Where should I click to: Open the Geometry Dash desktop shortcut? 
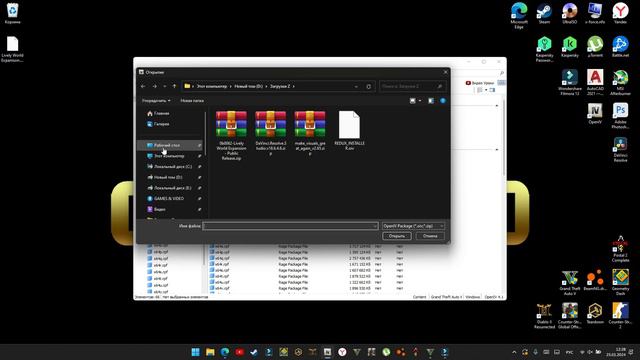pos(620,282)
